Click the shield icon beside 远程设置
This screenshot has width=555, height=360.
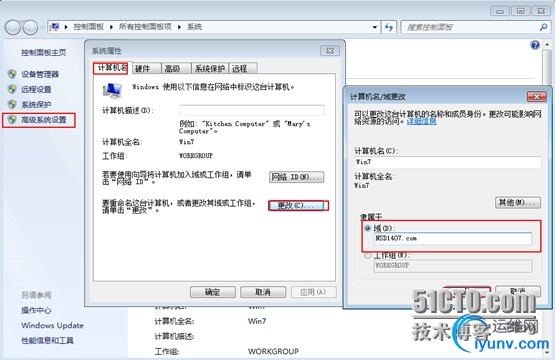[x=12, y=89]
